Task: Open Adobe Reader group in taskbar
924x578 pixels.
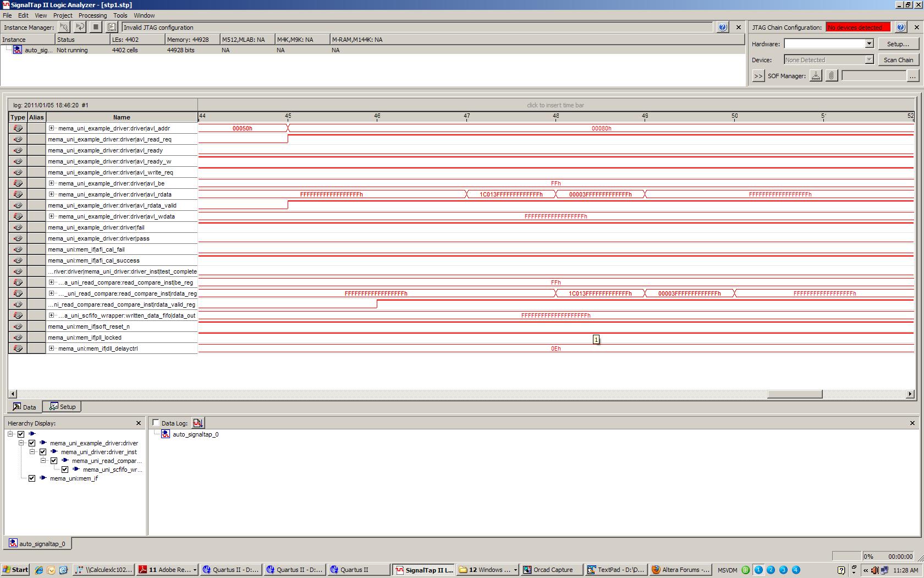Action: click(167, 570)
